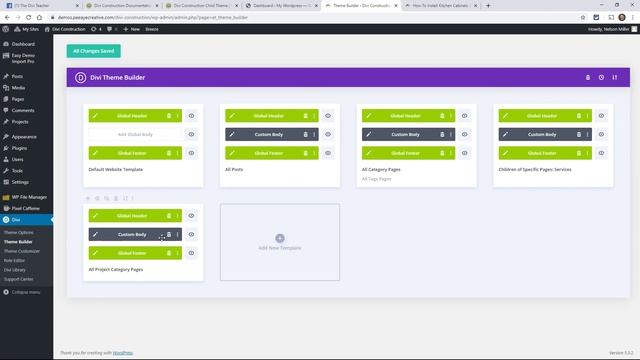Screen dimensions: 640x360
Task: Open options menu for Default Website Template header
Action: coord(178,116)
